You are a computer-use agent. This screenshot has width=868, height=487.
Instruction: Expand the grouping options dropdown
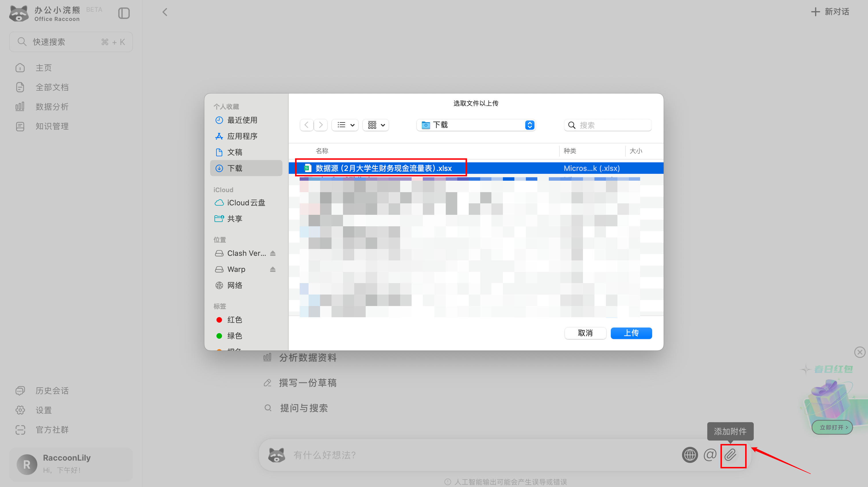click(x=376, y=125)
